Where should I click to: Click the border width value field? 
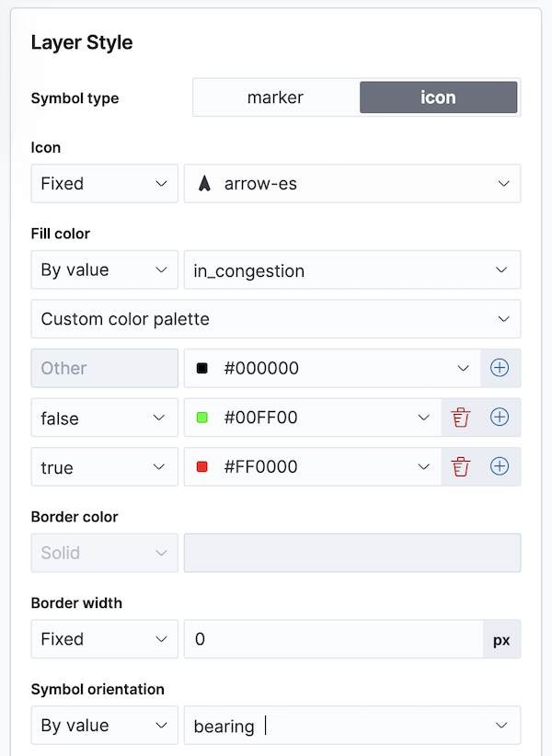click(x=333, y=639)
